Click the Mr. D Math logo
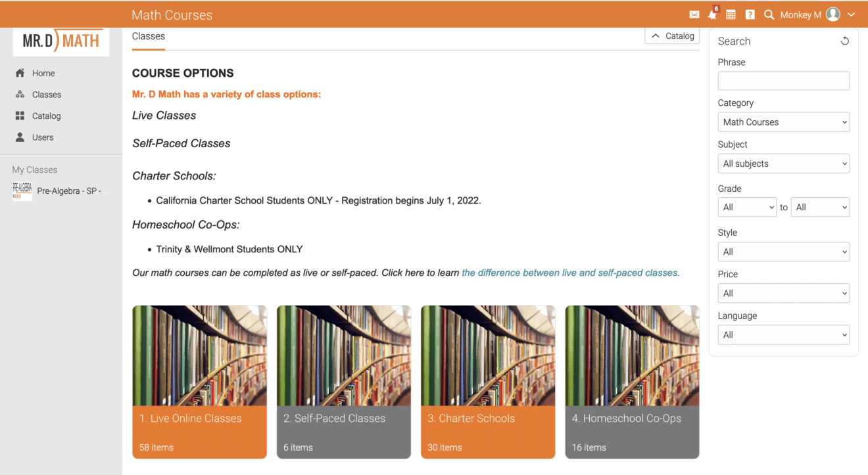The width and height of the screenshot is (868, 475). click(61, 41)
